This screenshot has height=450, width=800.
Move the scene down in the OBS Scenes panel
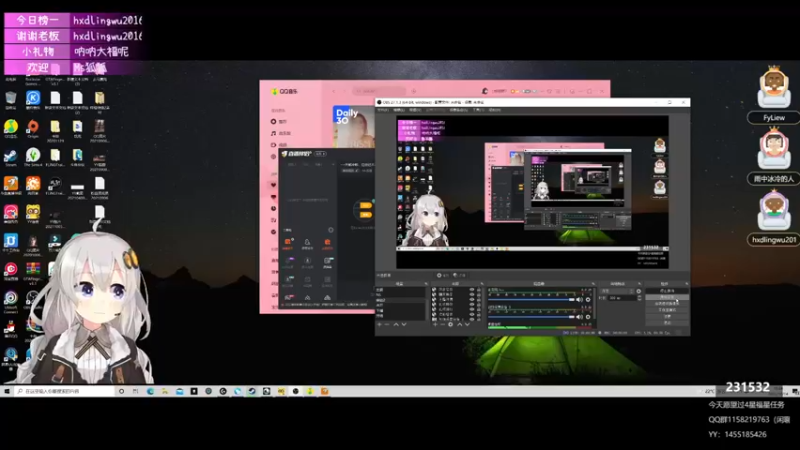click(x=404, y=324)
